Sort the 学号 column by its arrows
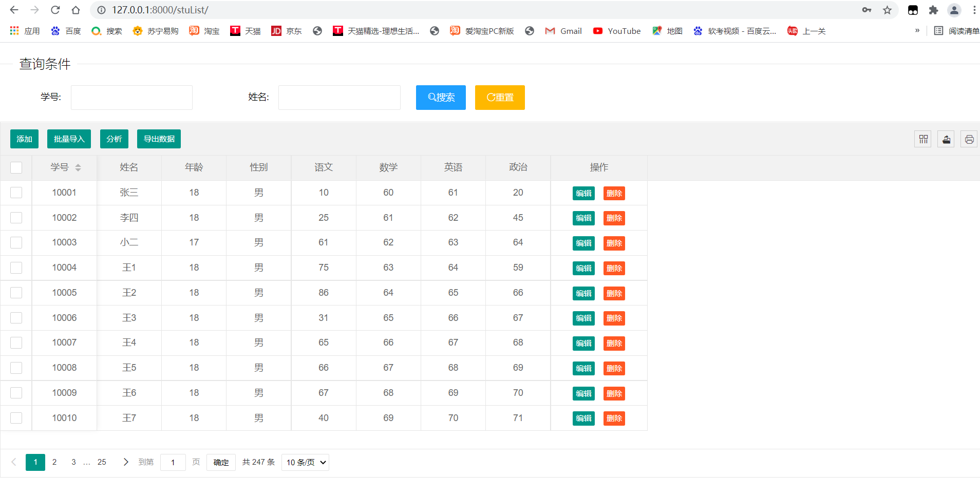Image resolution: width=980 pixels, height=495 pixels. click(78, 167)
